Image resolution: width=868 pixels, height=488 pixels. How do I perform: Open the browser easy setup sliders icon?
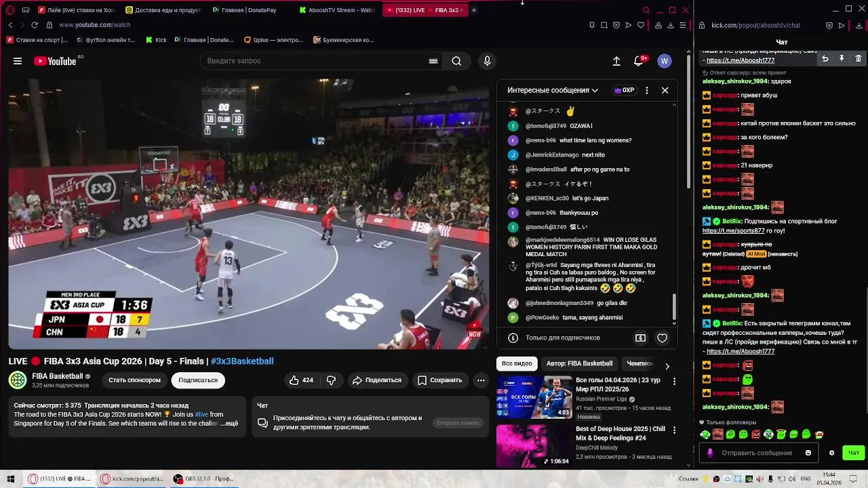(683, 25)
